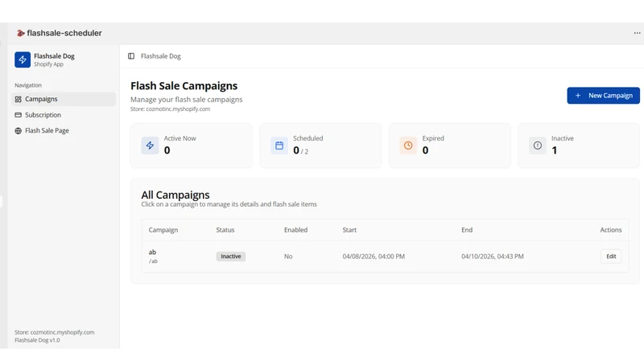Open the Subscription navigation item
The image size is (644, 362).
click(x=64, y=115)
